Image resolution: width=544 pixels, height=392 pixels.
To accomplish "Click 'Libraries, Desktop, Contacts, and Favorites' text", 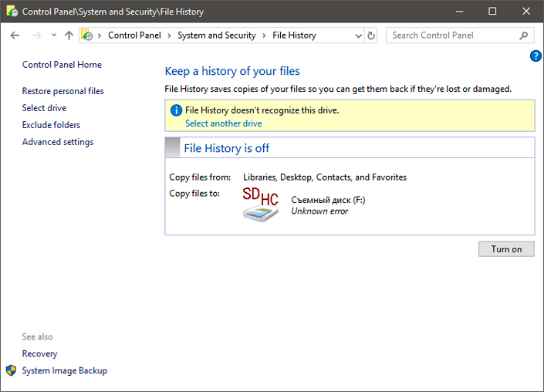I will pyautogui.click(x=325, y=177).
